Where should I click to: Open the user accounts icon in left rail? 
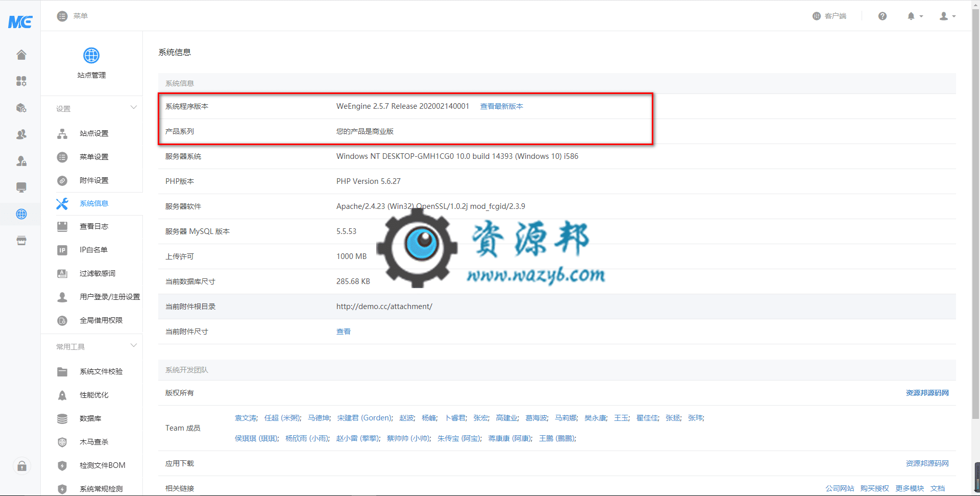pos(21,134)
